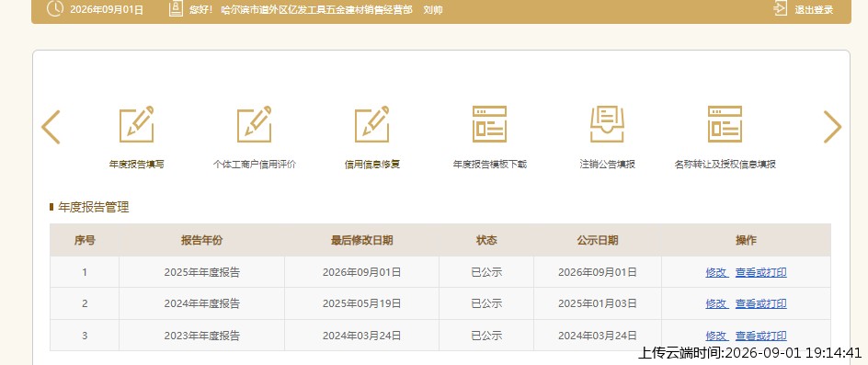Click 修改 for 2023年年度报告
Image resolution: width=868 pixels, height=365 pixels.
pyautogui.click(x=717, y=336)
